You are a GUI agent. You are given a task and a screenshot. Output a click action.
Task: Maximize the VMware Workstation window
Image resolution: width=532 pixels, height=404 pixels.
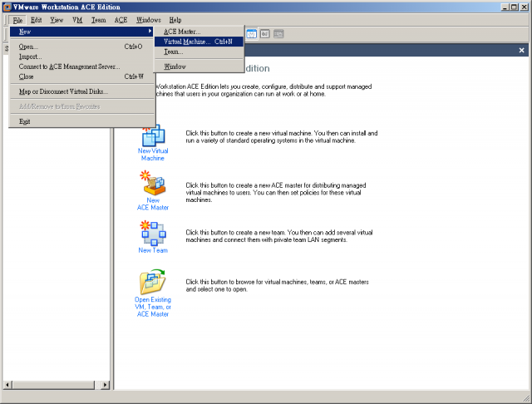pos(515,7)
